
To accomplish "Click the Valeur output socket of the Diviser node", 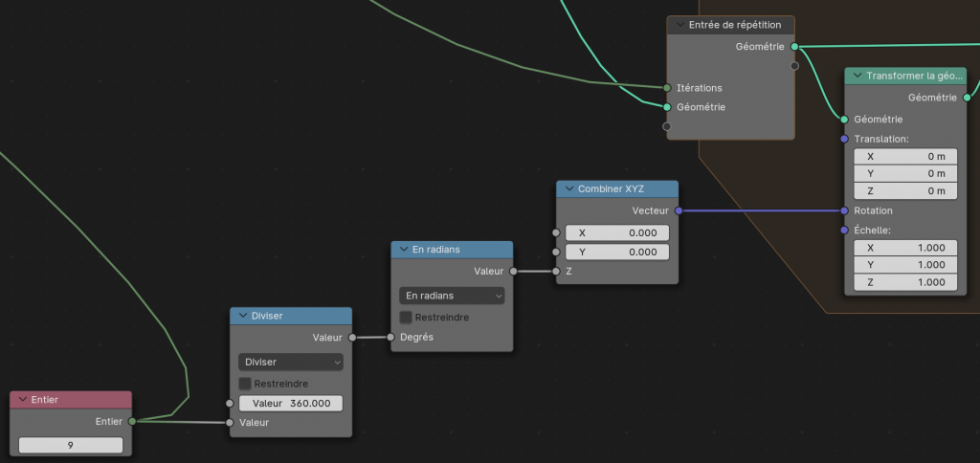I will 352,337.
